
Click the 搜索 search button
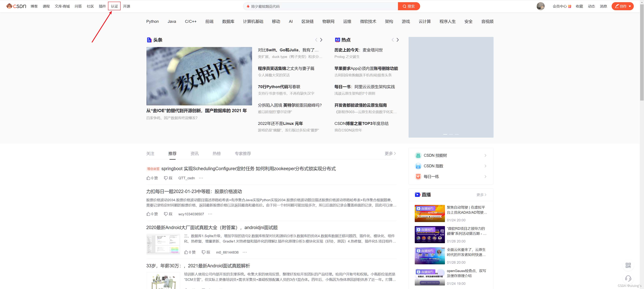(x=409, y=6)
